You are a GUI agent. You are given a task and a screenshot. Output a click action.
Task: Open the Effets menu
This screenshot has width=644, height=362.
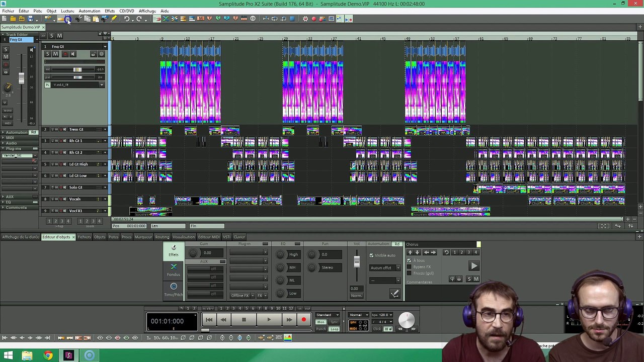point(110,11)
